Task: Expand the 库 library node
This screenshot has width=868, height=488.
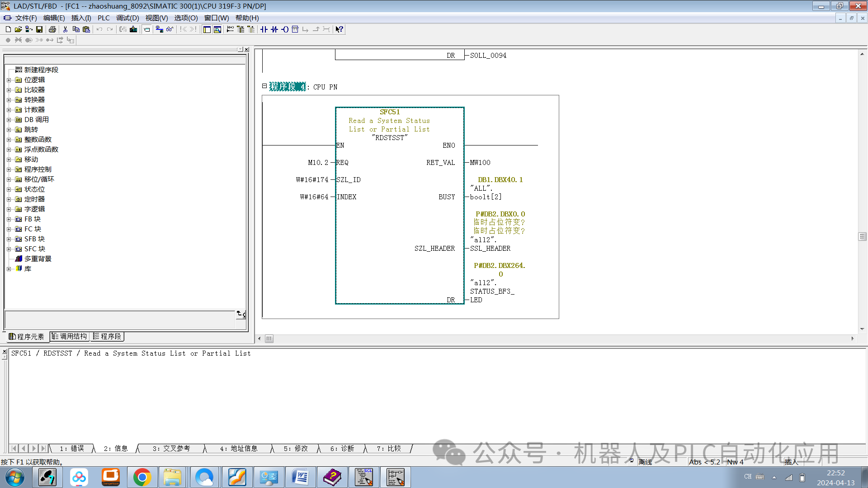Action: [9, 269]
